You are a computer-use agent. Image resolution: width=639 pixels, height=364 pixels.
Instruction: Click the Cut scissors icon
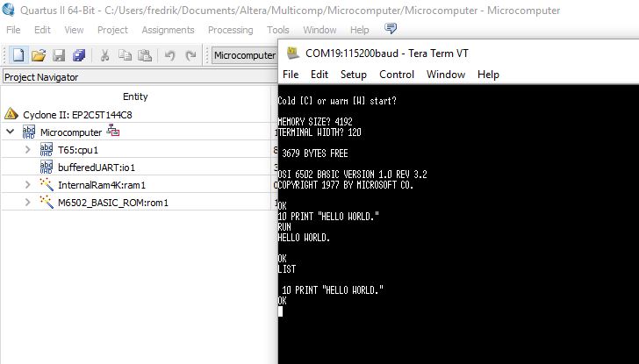[104, 55]
